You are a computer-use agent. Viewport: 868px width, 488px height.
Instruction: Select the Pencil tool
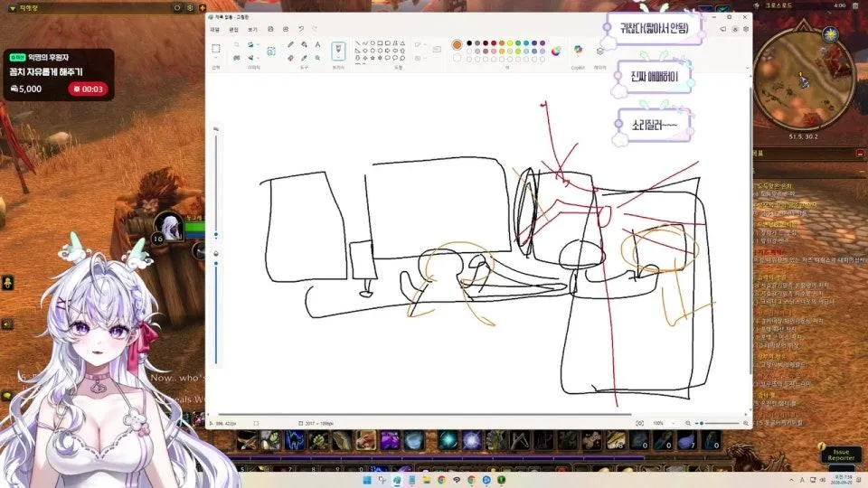pyautogui.click(x=290, y=44)
